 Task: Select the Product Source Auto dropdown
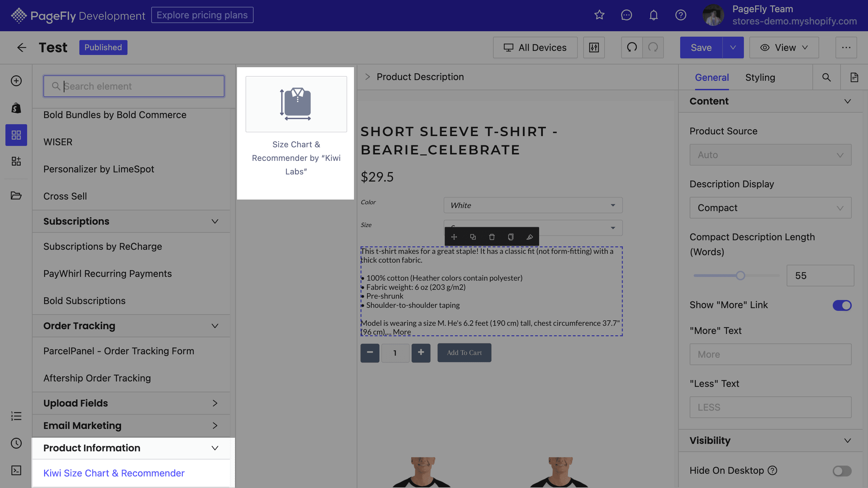[x=770, y=154]
